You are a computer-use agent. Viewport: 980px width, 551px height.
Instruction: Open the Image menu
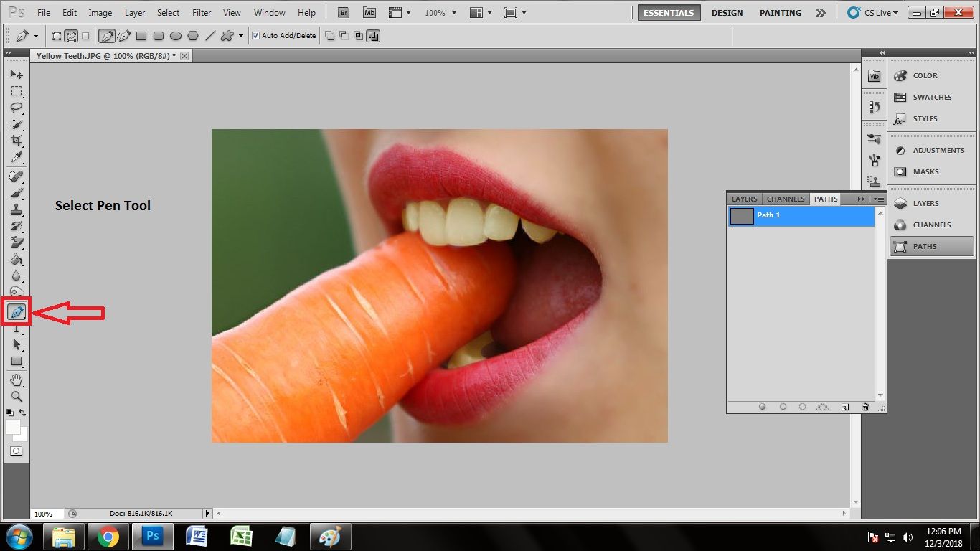click(100, 13)
